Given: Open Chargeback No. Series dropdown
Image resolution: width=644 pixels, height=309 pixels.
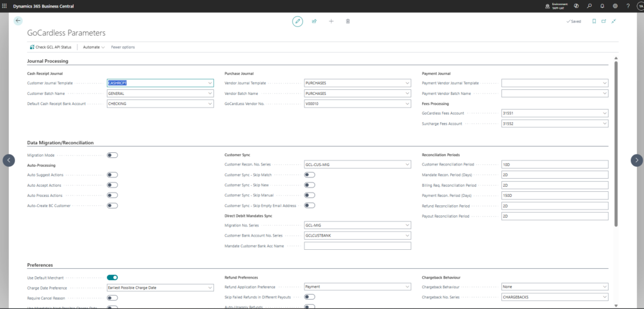Looking at the screenshot, I should click(604, 296).
